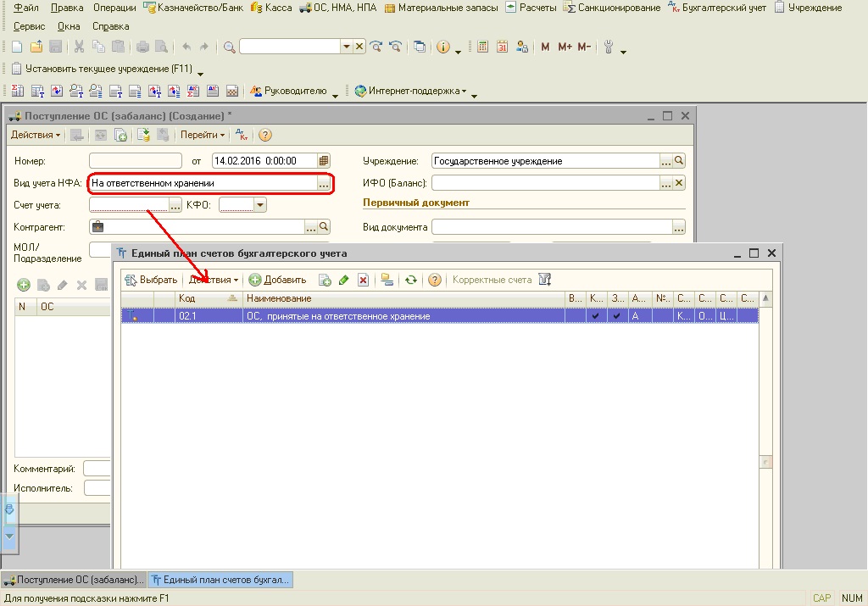Open the calendar icon in main toolbar
This screenshot has width=868, height=606.
(x=502, y=47)
